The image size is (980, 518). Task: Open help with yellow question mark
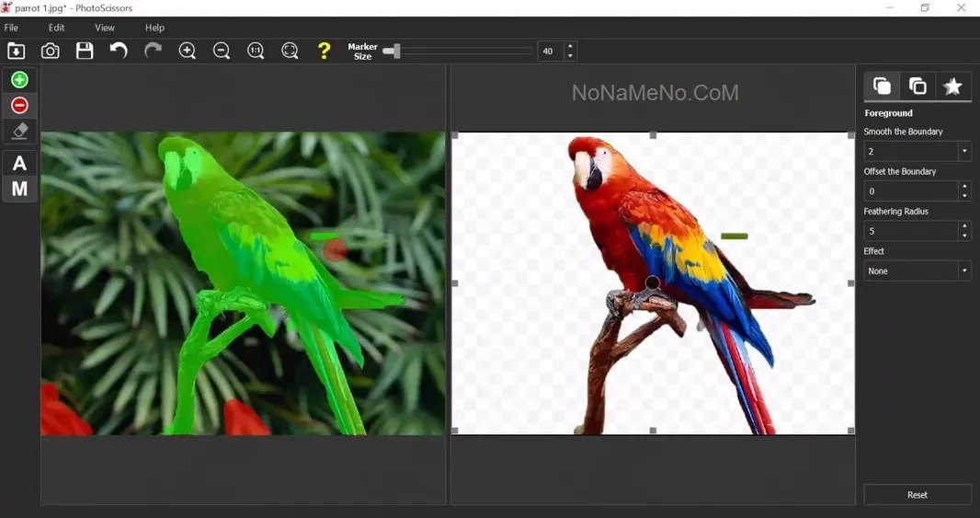(x=324, y=52)
